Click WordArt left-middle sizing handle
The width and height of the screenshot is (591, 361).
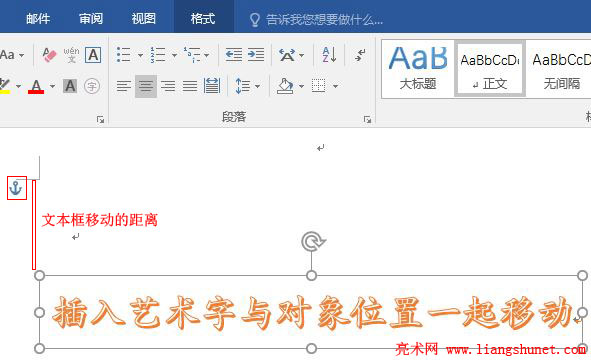click(x=40, y=312)
